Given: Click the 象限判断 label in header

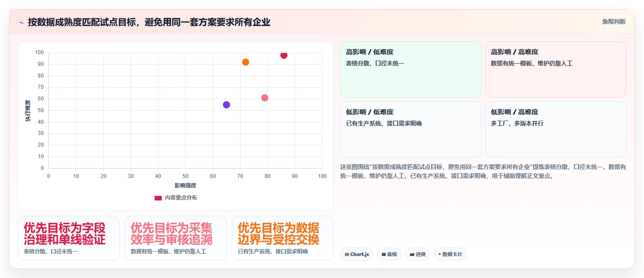Looking at the screenshot, I should pyautogui.click(x=613, y=22).
